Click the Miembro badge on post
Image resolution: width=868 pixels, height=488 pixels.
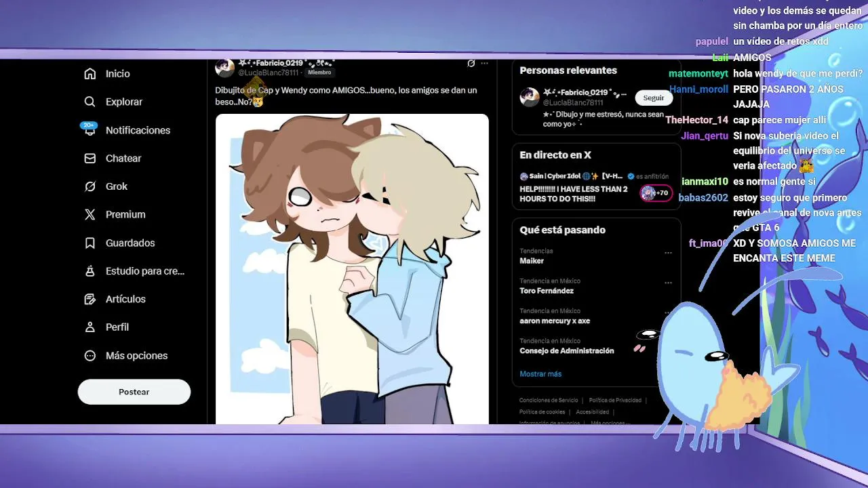click(319, 73)
